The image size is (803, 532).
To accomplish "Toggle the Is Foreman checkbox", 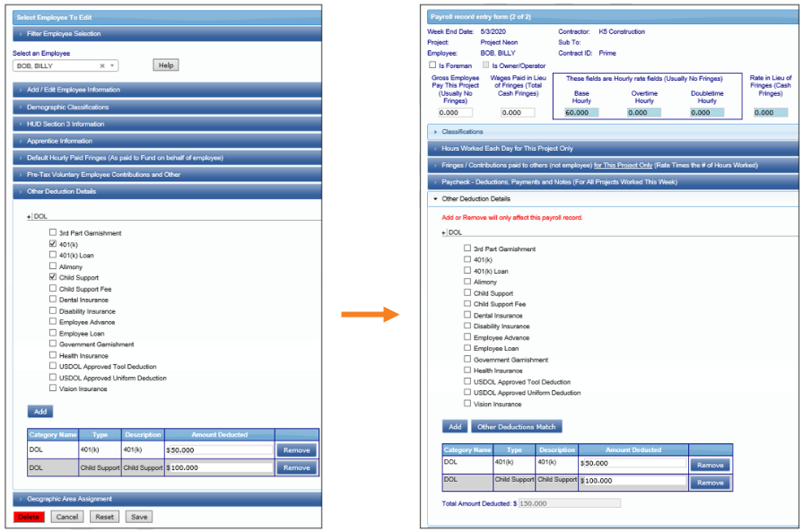I will pos(432,65).
